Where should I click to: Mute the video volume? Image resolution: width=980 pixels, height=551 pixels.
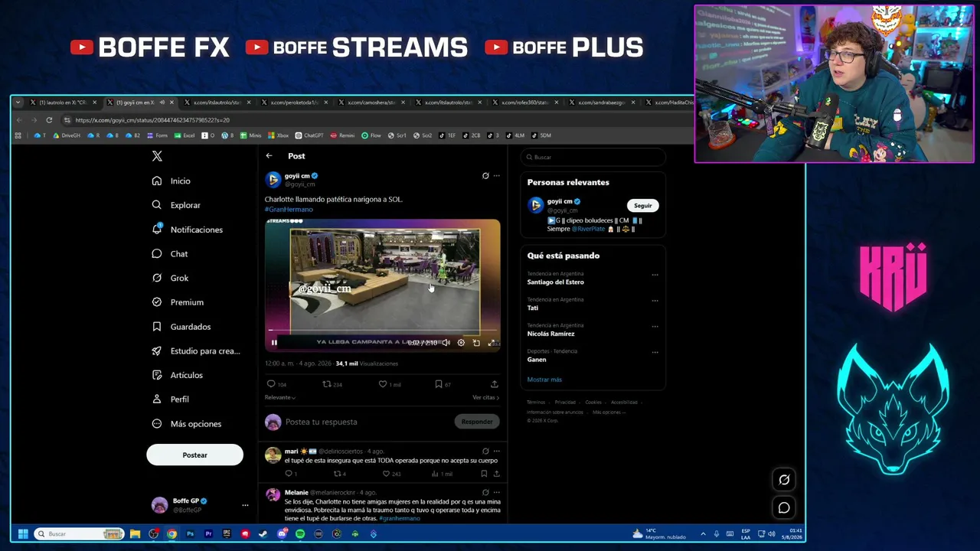click(446, 343)
